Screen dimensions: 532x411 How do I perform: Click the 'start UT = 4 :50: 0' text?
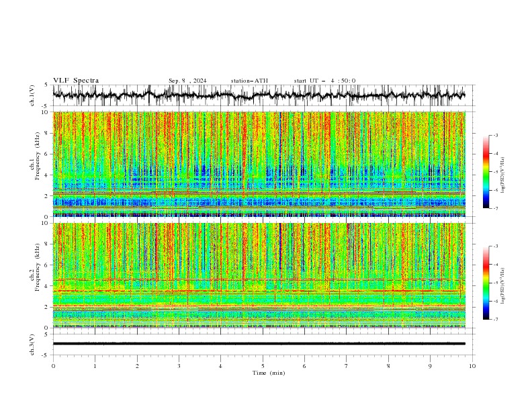point(324,81)
